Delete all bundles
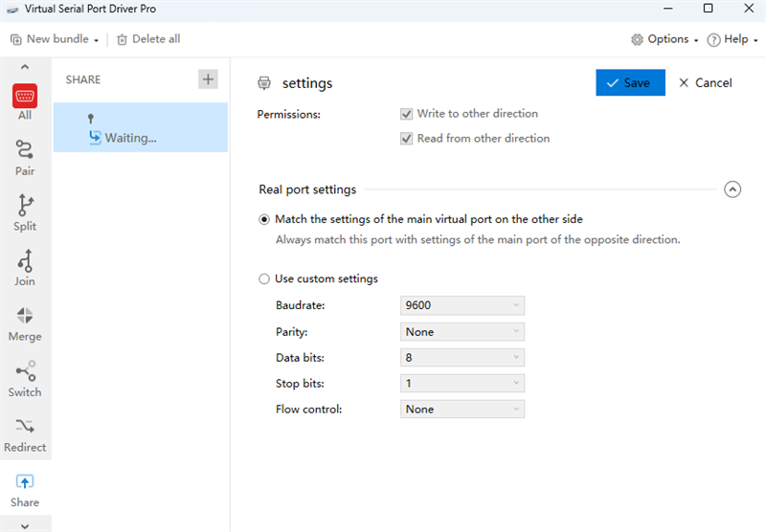Image resolution: width=766 pixels, height=532 pixels. pos(148,39)
